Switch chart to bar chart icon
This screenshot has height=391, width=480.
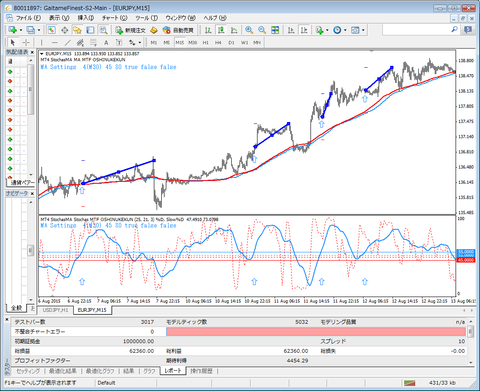click(x=208, y=30)
